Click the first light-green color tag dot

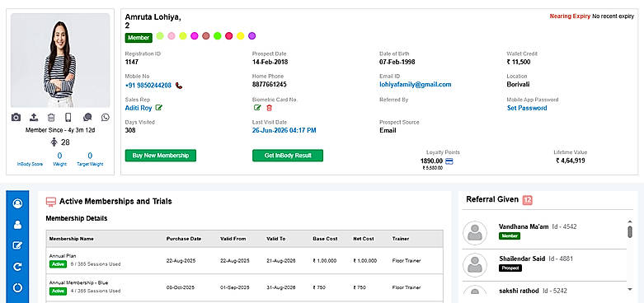(160, 35)
